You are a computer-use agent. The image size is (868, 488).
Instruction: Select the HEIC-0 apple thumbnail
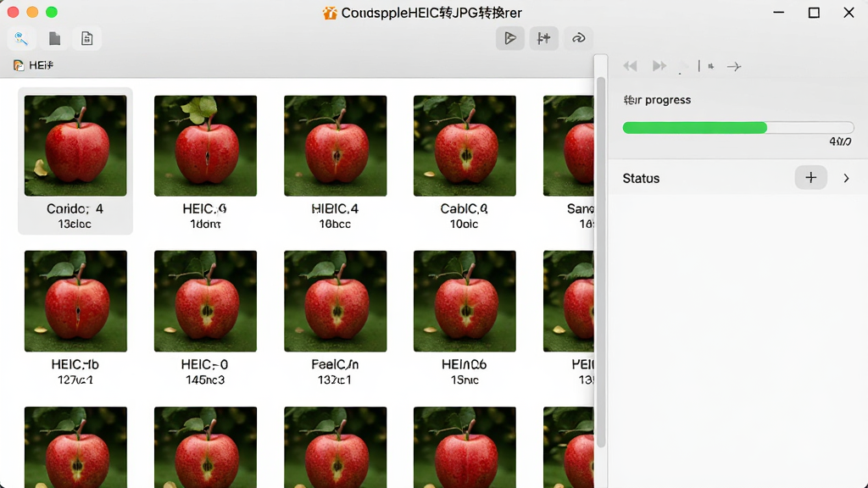[205, 301]
